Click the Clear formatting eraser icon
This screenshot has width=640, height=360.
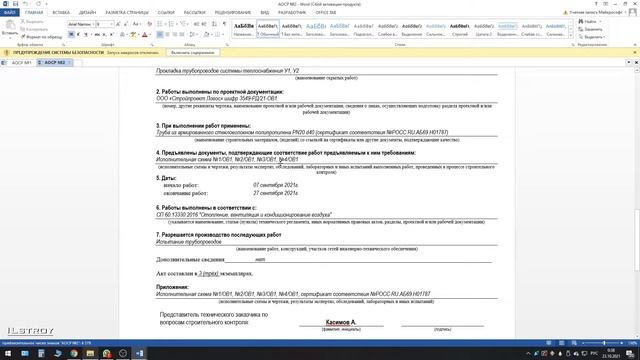149,24
